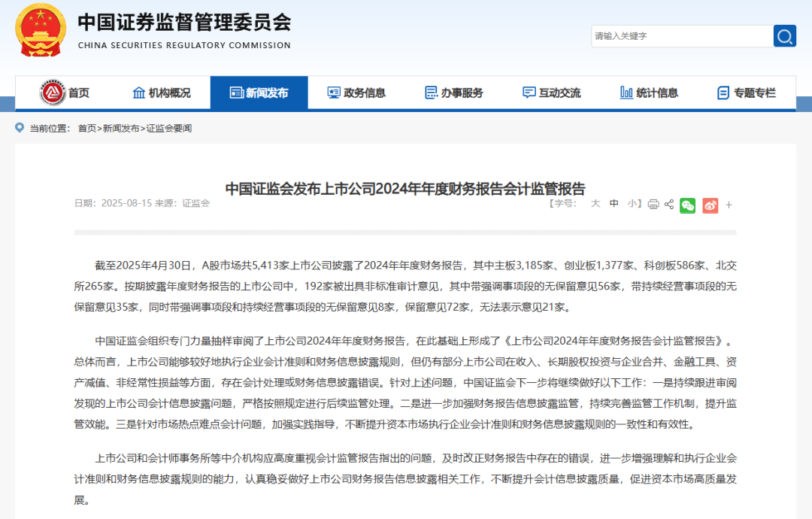Image resolution: width=812 pixels, height=519 pixels.
Task: Set font size to large (大)
Action: (595, 204)
